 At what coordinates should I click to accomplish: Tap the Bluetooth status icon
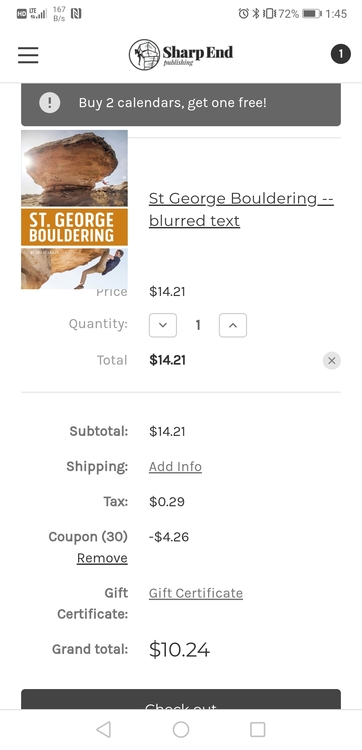256,13
